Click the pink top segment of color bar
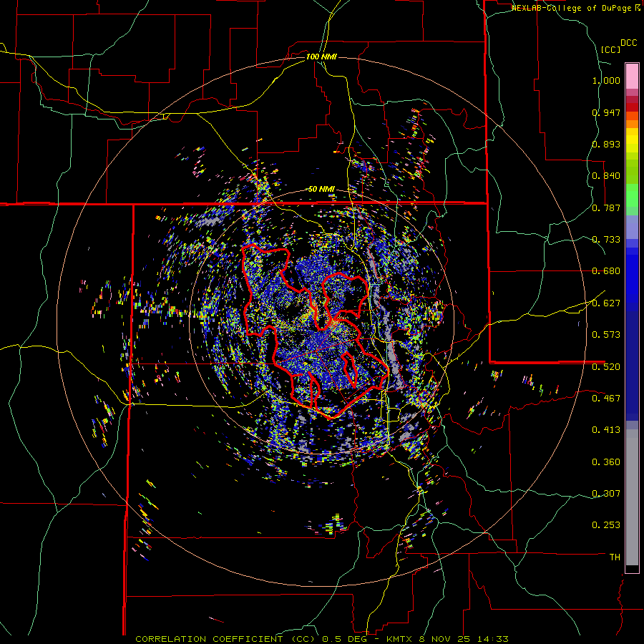 632,76
